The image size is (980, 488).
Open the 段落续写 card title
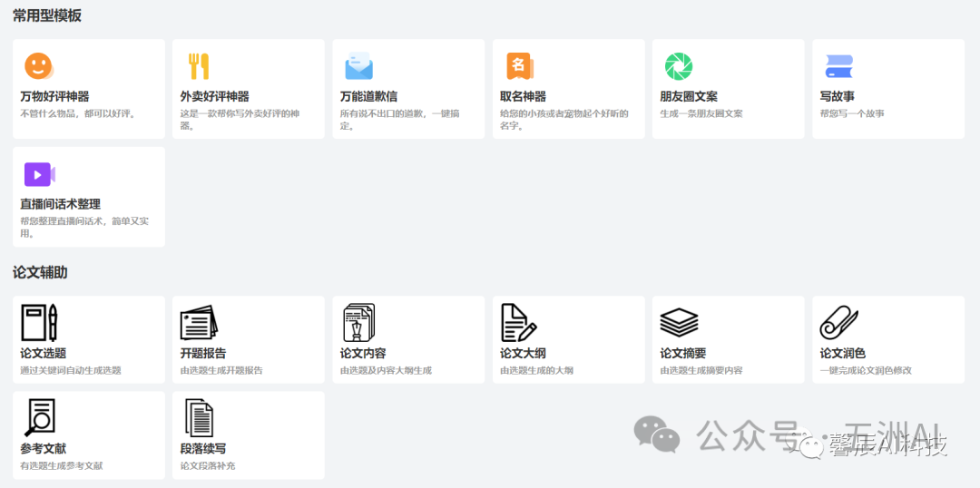coord(203,448)
